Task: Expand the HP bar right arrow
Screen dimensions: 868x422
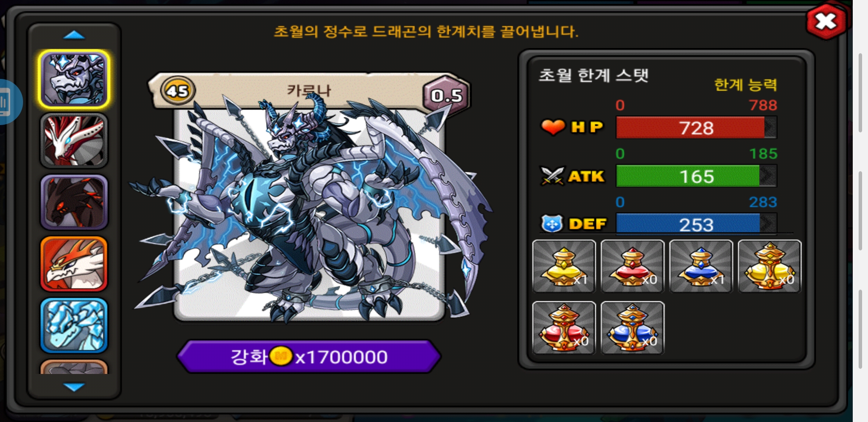Action: pos(770,127)
